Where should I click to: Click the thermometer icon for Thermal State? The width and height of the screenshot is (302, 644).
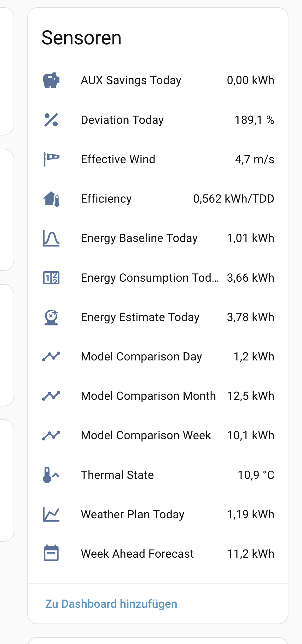coord(51,475)
